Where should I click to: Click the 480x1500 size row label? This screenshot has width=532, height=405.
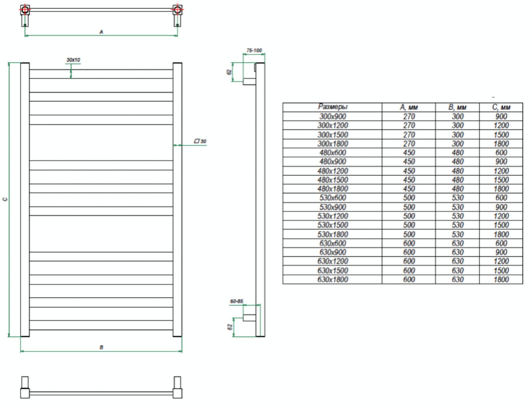(x=333, y=180)
